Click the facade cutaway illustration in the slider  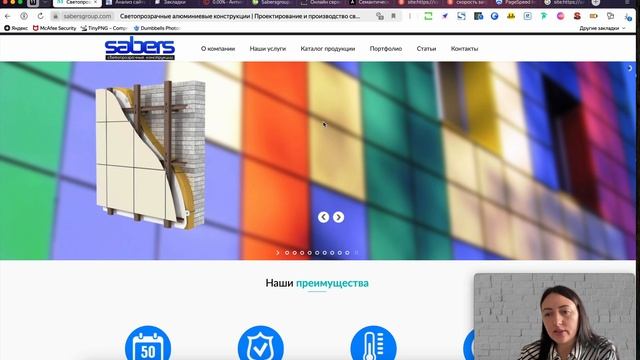coord(150,155)
